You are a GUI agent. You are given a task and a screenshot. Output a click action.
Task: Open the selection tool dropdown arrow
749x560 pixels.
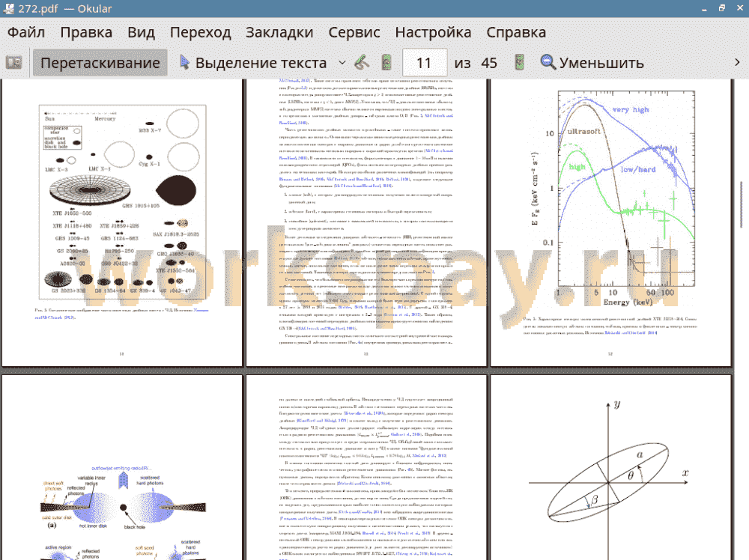[x=342, y=63]
